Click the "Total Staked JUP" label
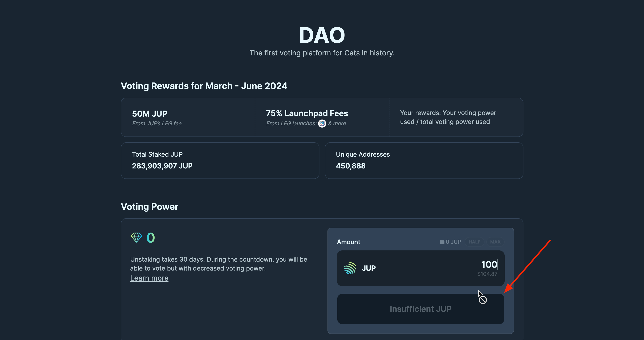 click(157, 154)
